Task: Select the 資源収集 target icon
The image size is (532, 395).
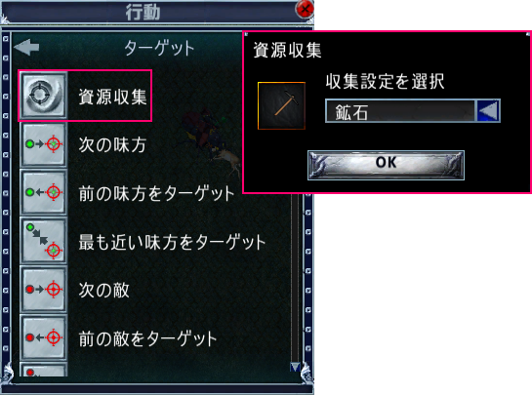Action: coord(43,96)
